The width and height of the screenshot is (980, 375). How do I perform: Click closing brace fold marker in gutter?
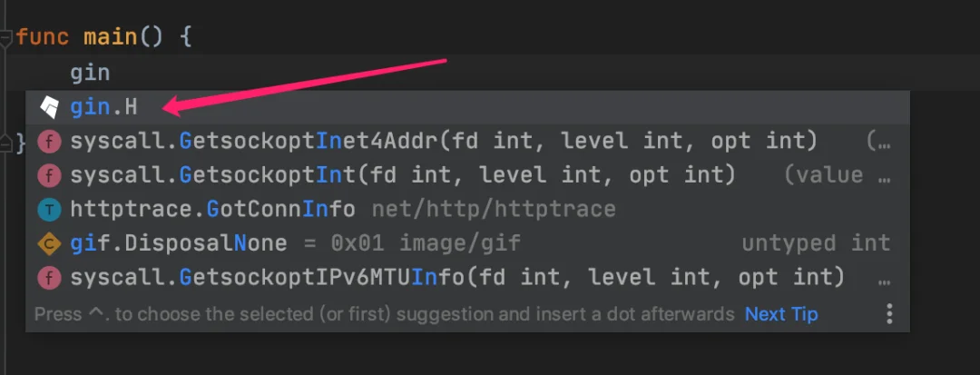tap(5, 143)
